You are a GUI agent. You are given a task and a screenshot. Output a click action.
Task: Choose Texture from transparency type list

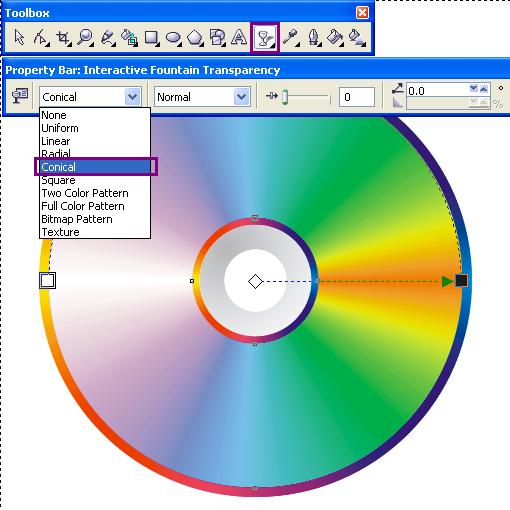[x=95, y=232]
